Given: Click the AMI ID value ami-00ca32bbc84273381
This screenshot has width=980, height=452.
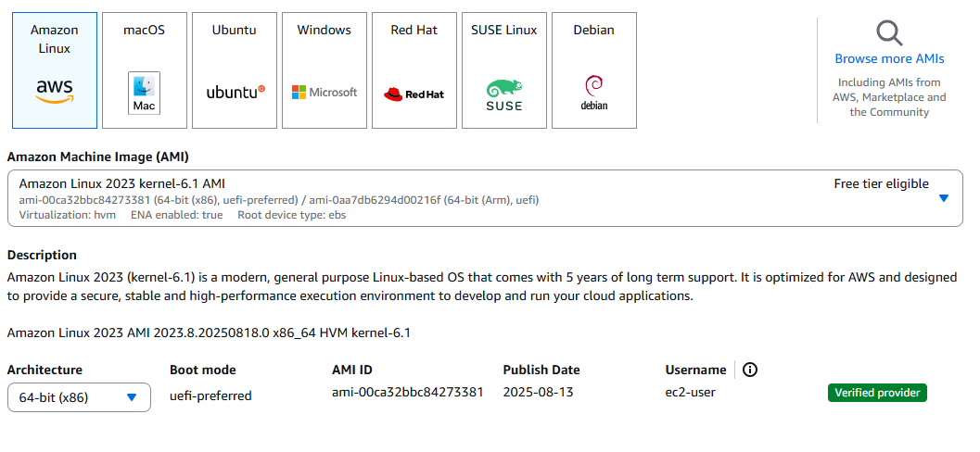Looking at the screenshot, I should 407,392.
